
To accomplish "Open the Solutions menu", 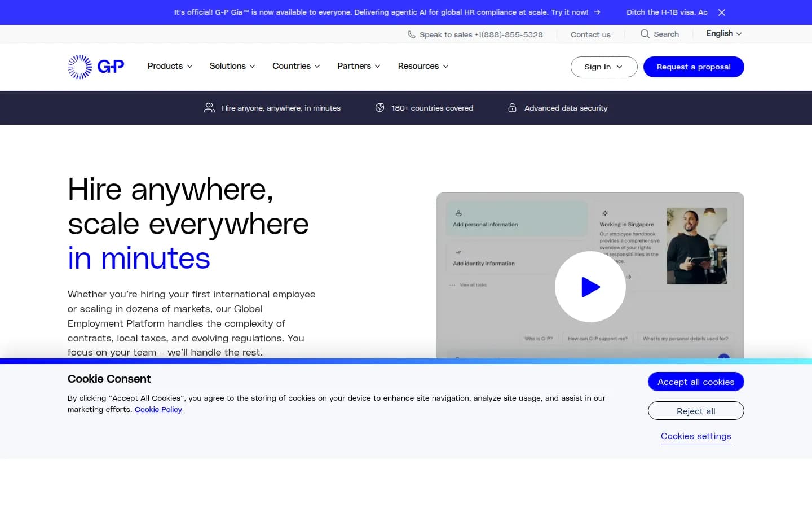I will [x=232, y=66].
